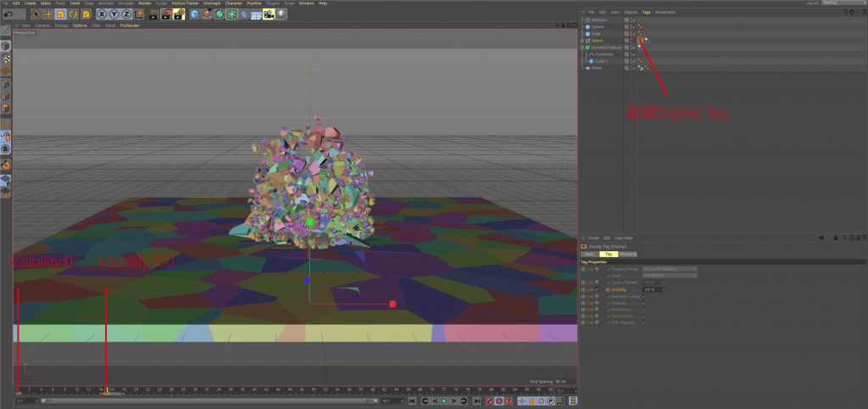Toggle the X axis lock icon

(x=103, y=14)
